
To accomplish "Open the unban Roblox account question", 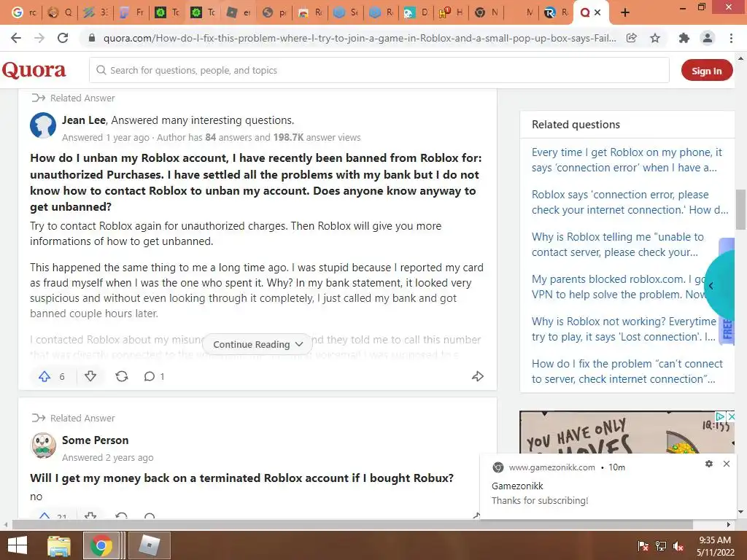I will 256,182.
